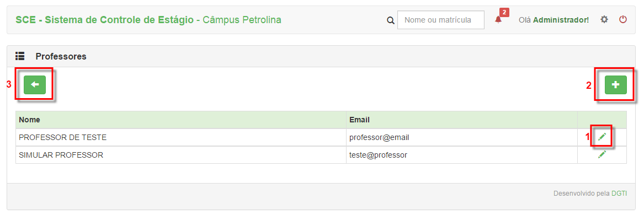Open the notifications bell
Viewport: 644px width, 215px height.
(x=498, y=20)
